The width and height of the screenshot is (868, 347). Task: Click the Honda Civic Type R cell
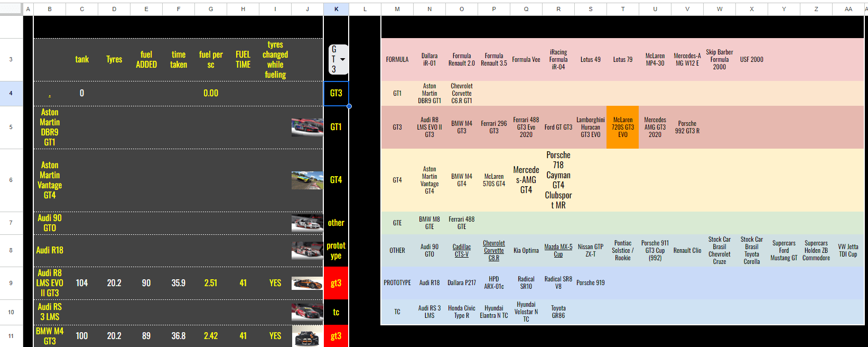tap(462, 312)
